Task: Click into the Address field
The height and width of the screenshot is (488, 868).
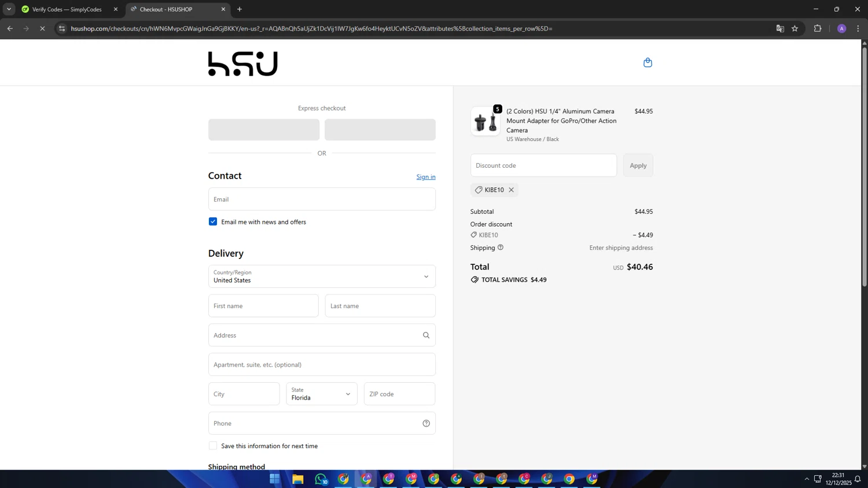Action: pos(322,335)
